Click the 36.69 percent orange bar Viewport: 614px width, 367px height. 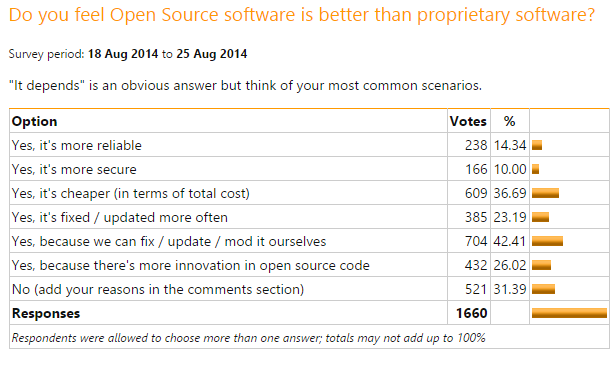pos(545,193)
